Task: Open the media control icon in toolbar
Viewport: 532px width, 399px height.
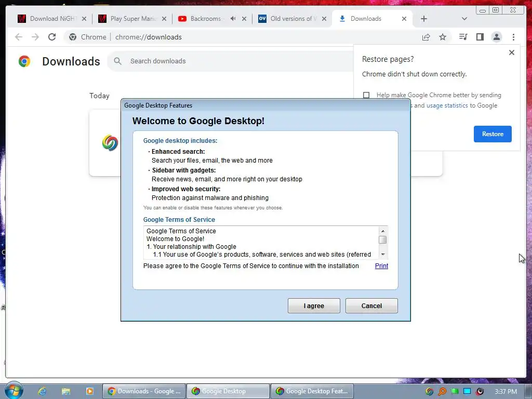Action: point(463,37)
